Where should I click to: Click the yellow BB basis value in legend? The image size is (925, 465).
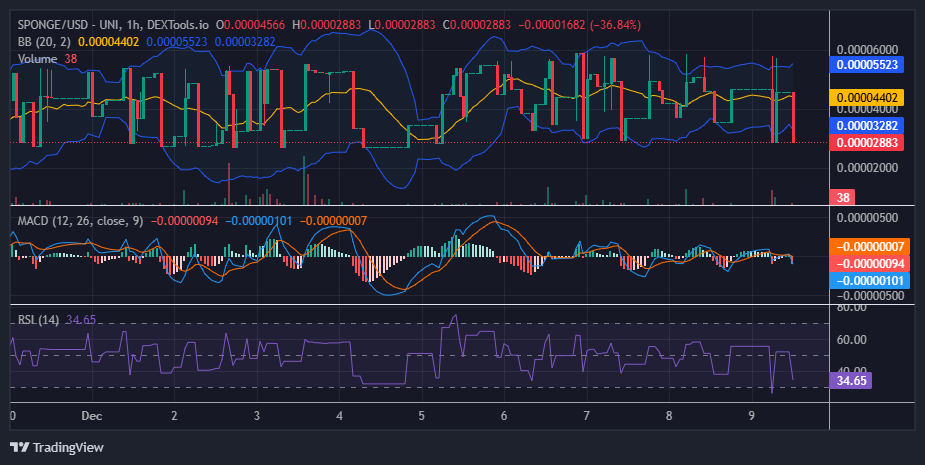pyautogui.click(x=109, y=42)
